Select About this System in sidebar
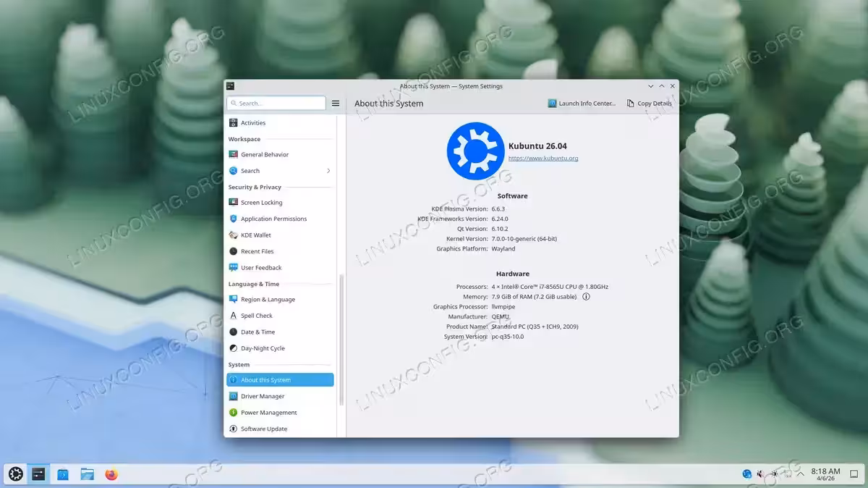Viewport: 868px width, 488px height. [x=280, y=380]
